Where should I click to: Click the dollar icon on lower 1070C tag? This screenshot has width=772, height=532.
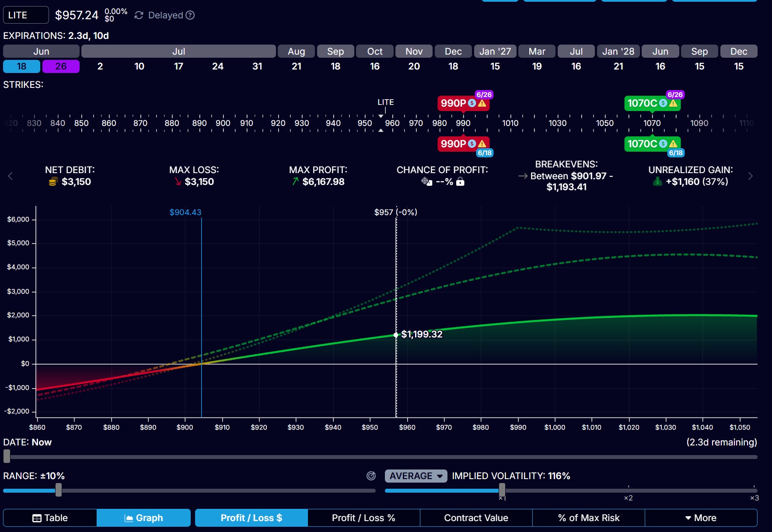click(663, 144)
